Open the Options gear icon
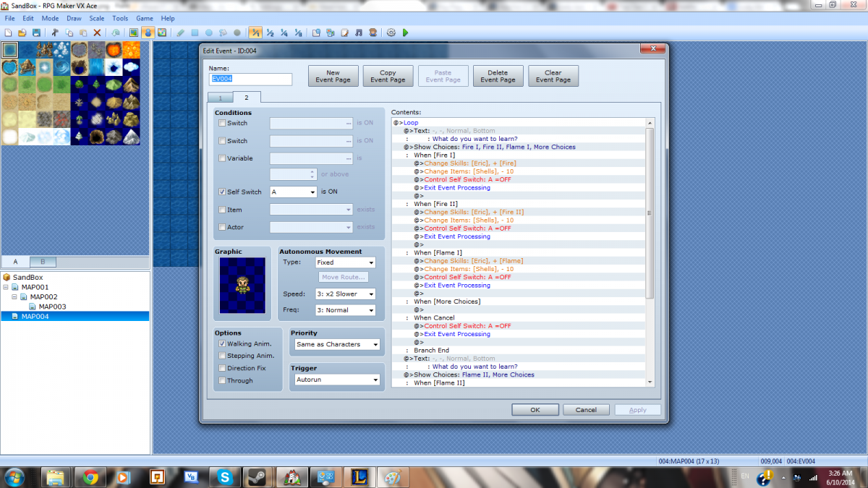The width and height of the screenshot is (868, 488). pyautogui.click(x=391, y=33)
